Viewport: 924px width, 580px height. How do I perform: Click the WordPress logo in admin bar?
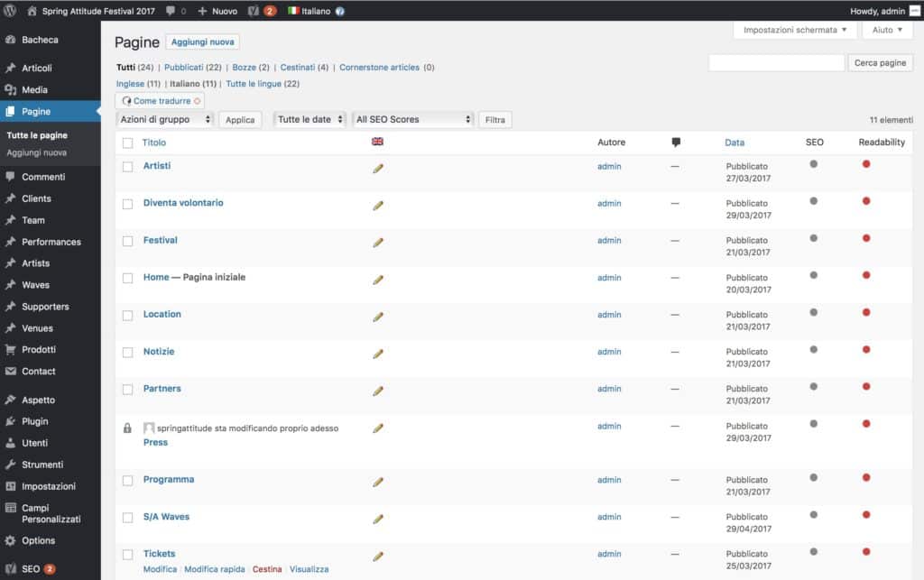[x=11, y=11]
